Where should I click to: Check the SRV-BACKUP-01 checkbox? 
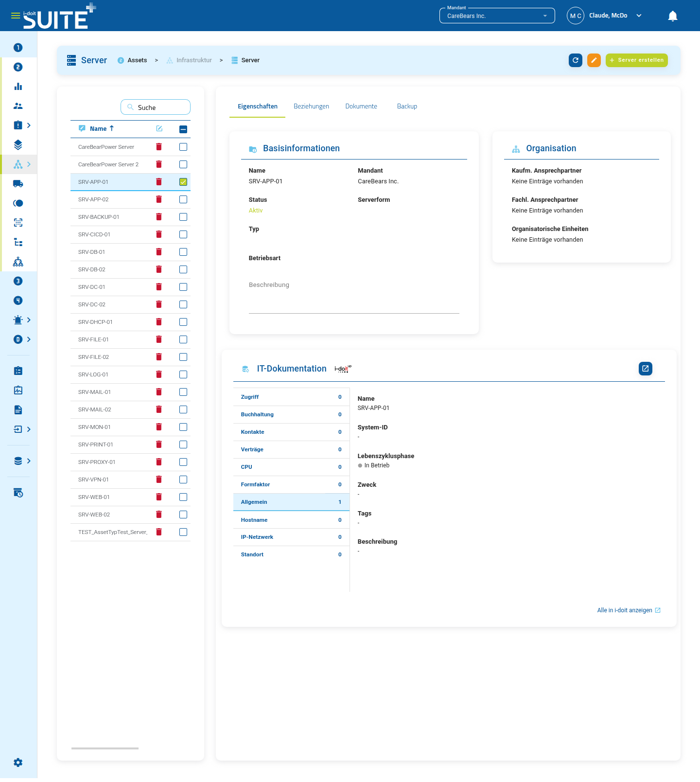183,217
